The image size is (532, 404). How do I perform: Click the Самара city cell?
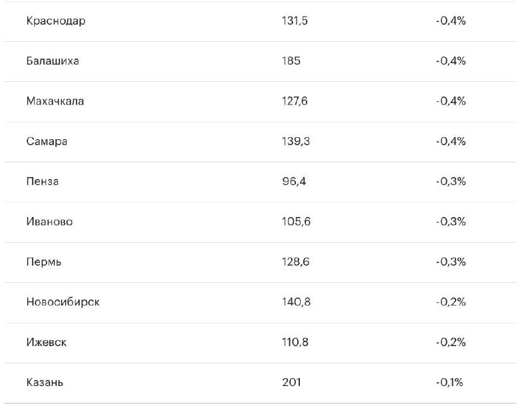47,142
